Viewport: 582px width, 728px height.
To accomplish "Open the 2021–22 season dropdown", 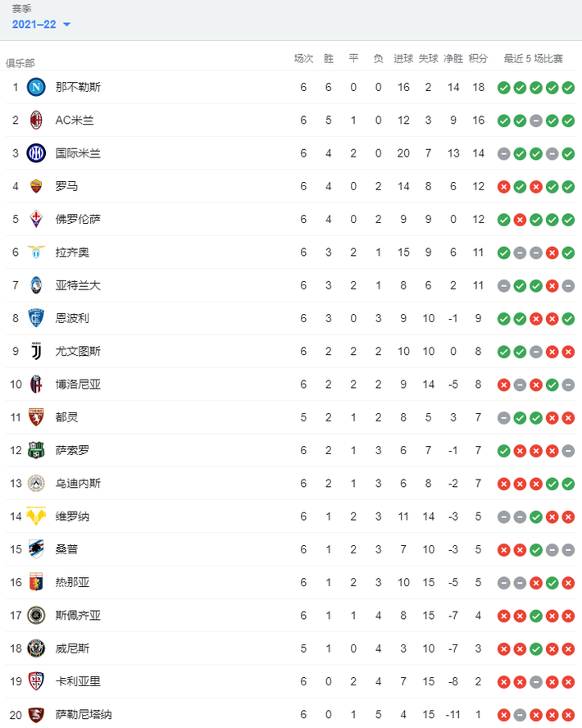I will point(41,24).
